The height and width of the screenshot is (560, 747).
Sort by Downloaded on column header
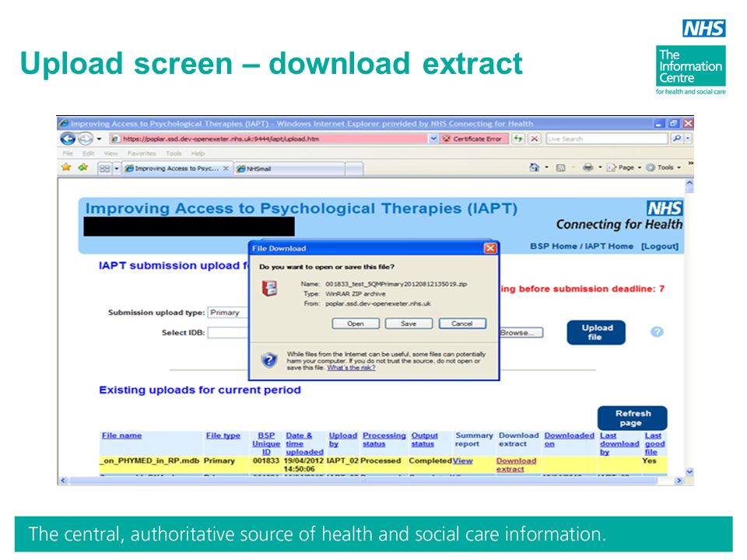570,439
